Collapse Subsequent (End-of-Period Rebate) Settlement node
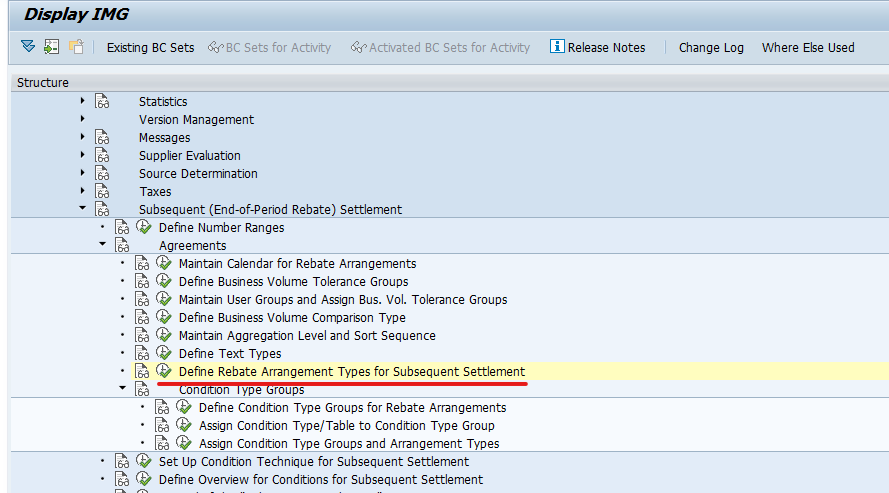Screen dimensions: 889x493 point(83,208)
